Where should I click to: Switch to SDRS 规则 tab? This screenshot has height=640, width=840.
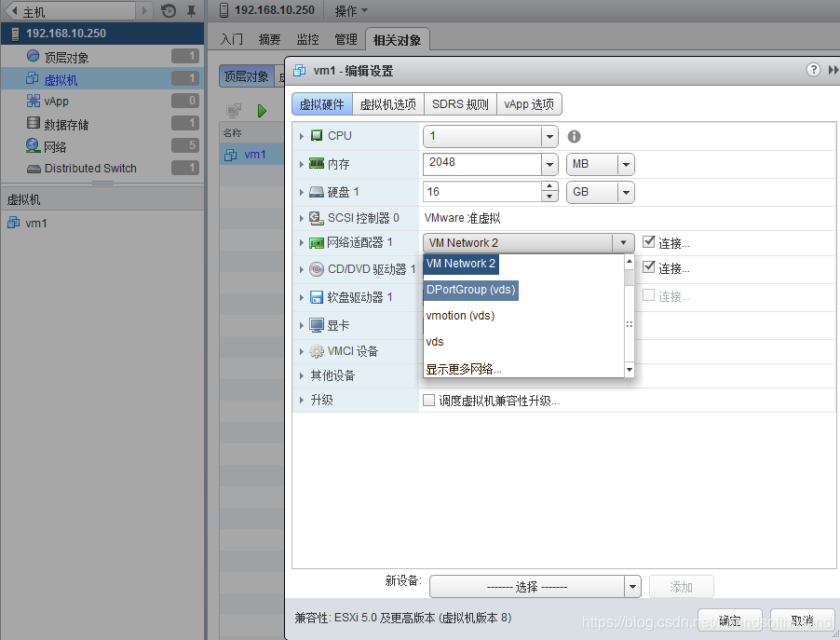[x=460, y=104]
